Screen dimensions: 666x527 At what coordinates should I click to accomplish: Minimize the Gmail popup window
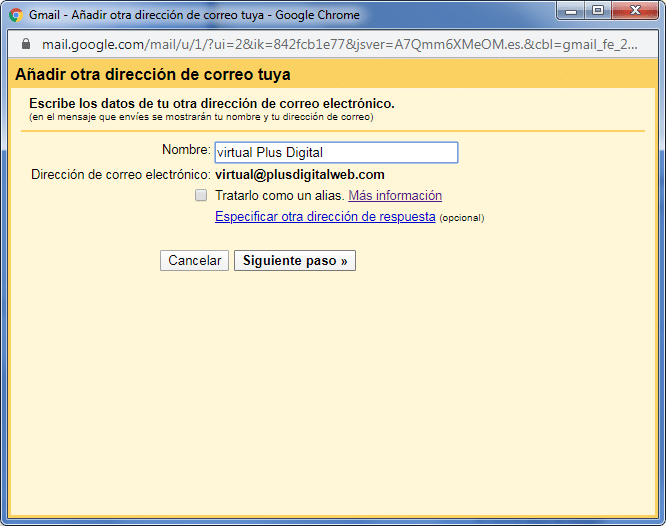tap(569, 11)
